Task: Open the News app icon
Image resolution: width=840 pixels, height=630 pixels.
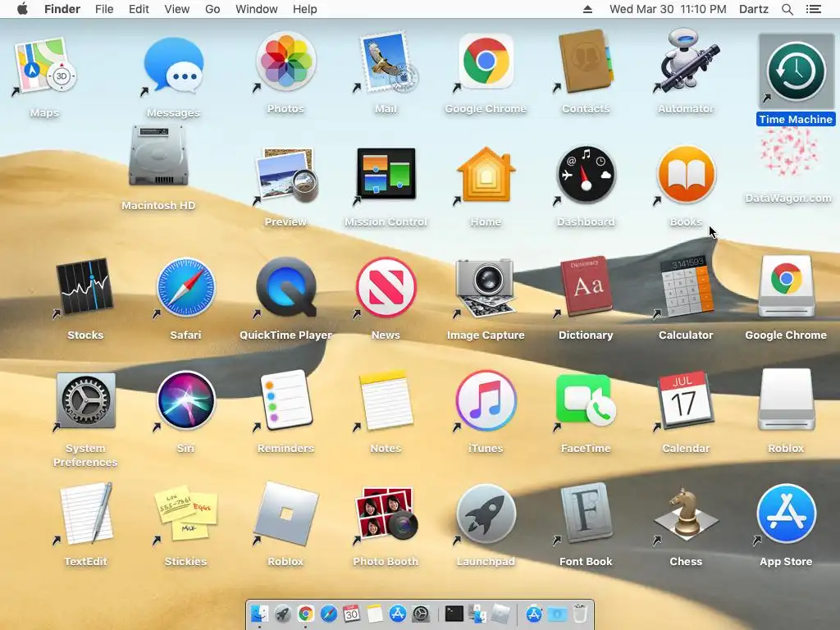Action: [386, 288]
